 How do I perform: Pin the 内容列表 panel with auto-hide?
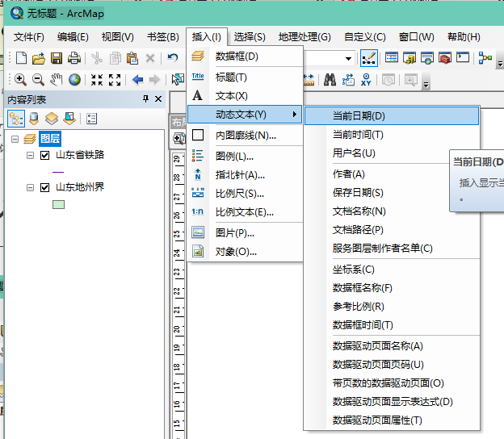[x=145, y=98]
